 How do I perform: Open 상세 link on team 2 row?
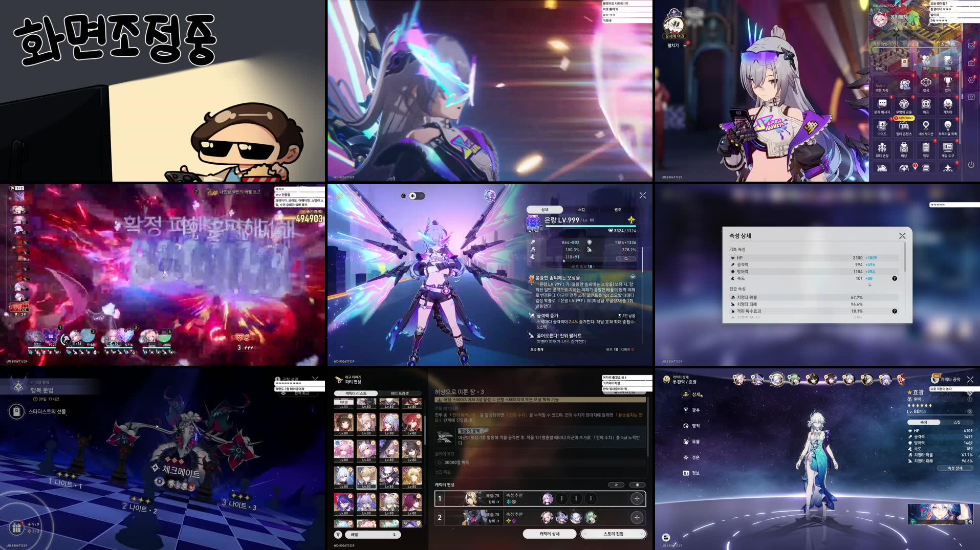[493, 521]
